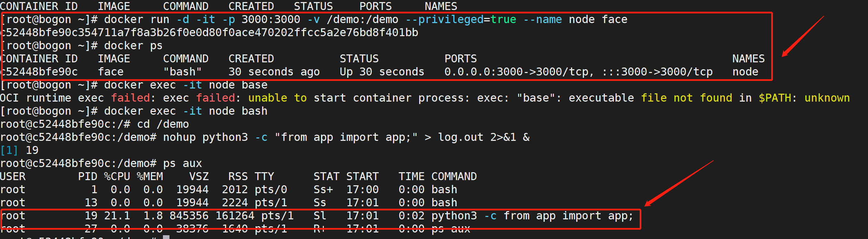
Task: Click the lower red arrow near python3 row
Action: 678,184
